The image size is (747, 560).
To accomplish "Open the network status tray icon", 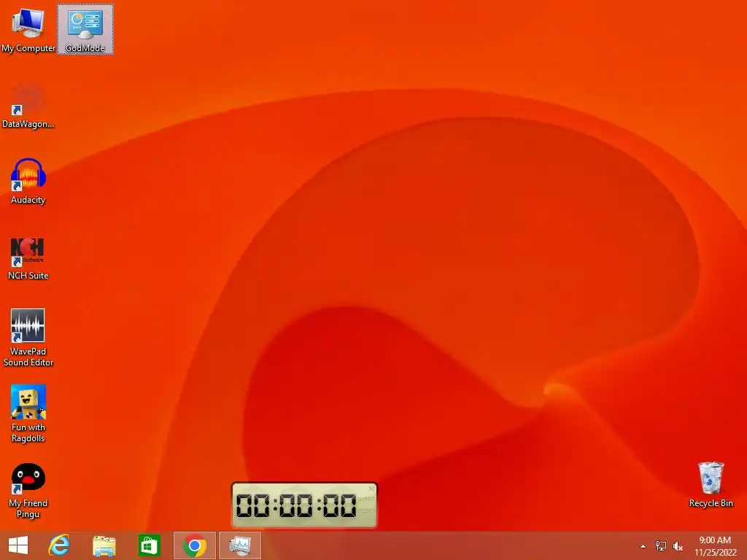I will [661, 546].
